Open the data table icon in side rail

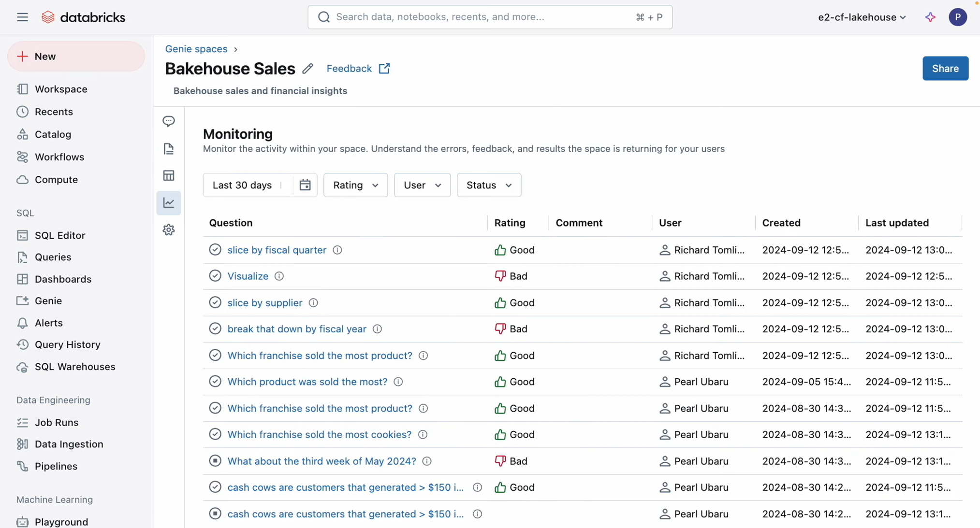(x=169, y=176)
